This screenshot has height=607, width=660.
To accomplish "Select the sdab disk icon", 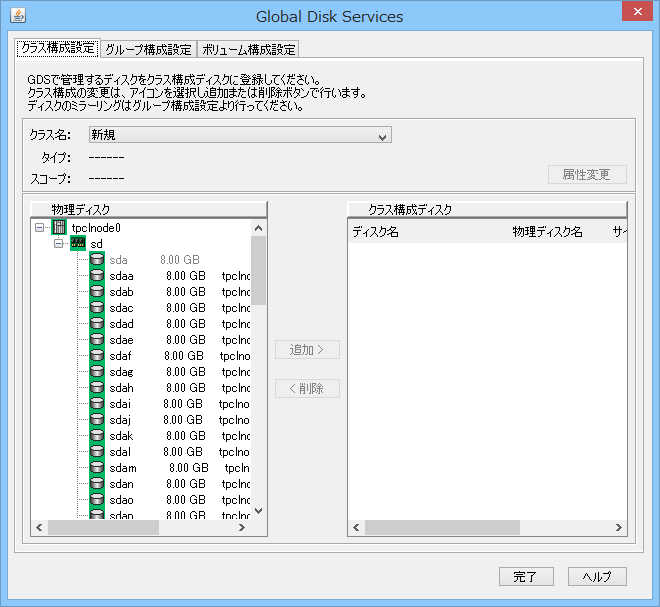I will click(97, 291).
